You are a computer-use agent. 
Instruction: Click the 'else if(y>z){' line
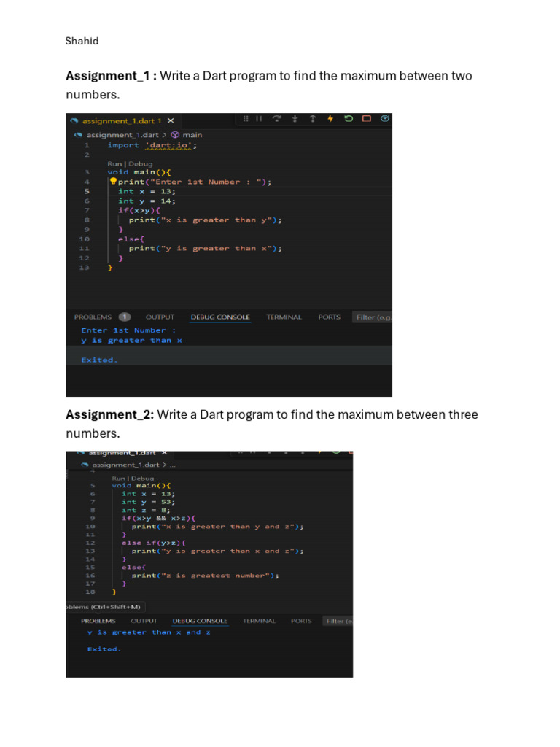(x=154, y=543)
